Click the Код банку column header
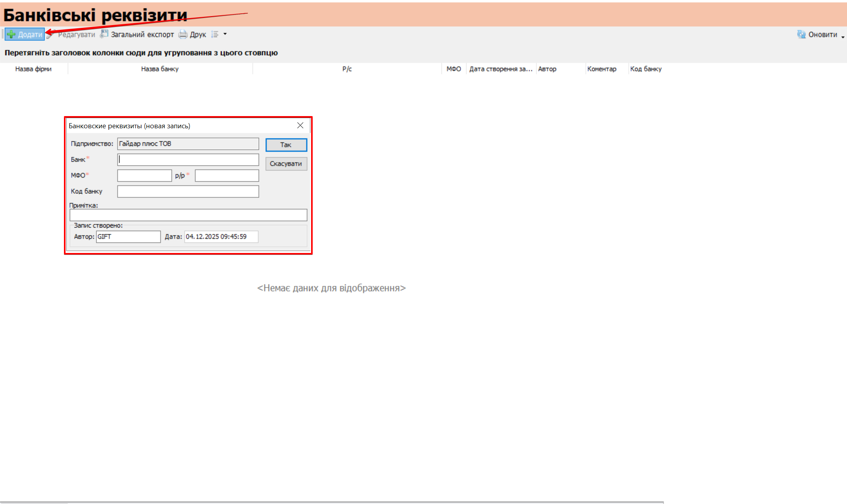 pyautogui.click(x=646, y=69)
